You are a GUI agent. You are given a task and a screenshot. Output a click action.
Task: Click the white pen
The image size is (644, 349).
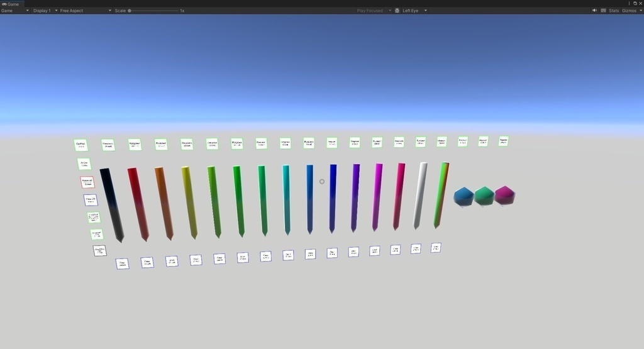[420, 196]
